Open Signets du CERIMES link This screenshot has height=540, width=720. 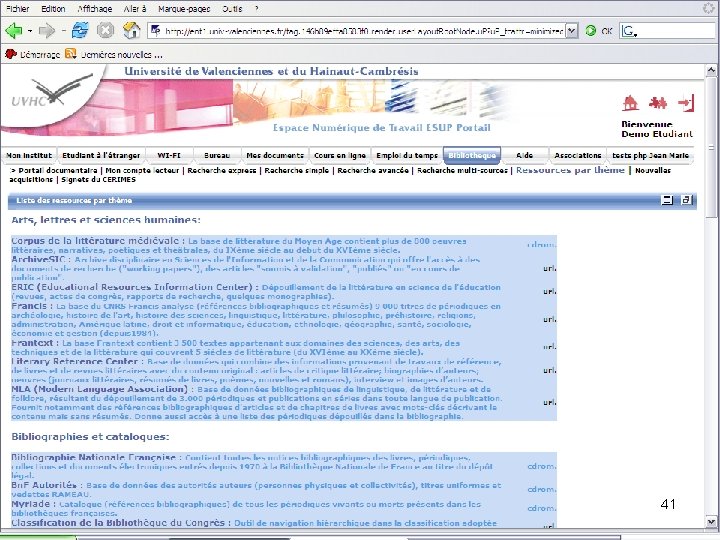(x=99, y=180)
